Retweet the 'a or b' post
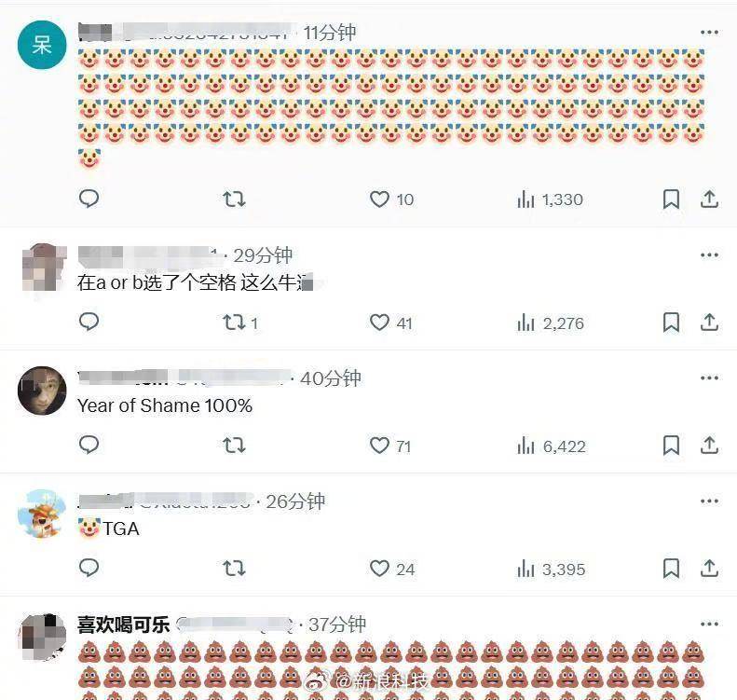This screenshot has height=700, width=737. 234,323
